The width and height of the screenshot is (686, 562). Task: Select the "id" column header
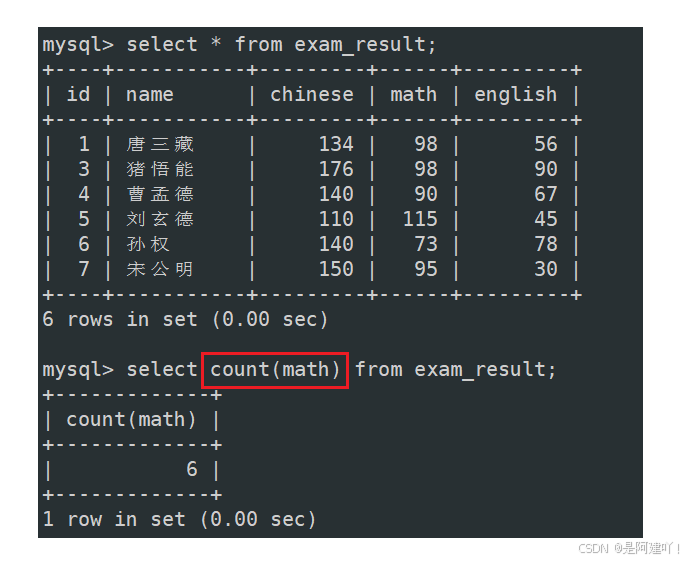[x=78, y=94]
